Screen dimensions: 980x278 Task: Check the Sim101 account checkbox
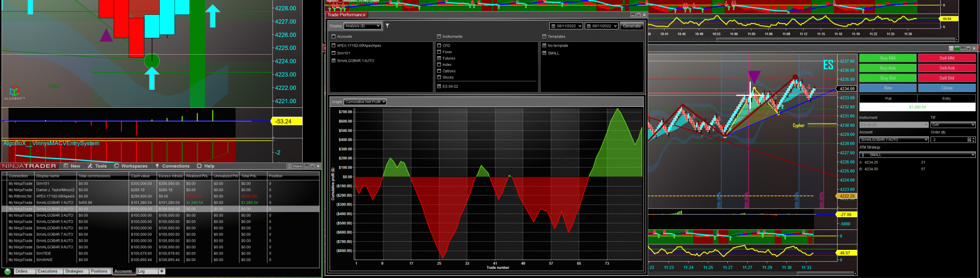coord(334,53)
